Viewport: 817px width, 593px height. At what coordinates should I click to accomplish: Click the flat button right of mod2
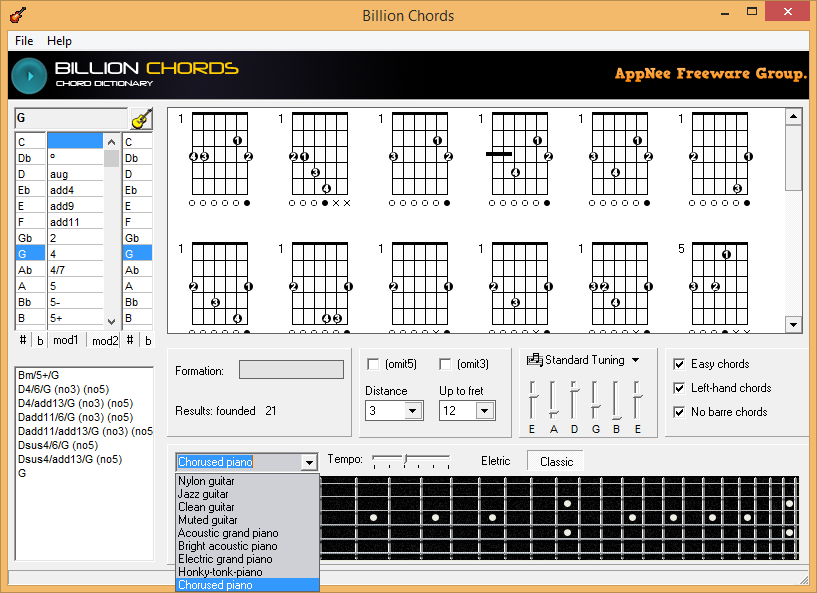(x=148, y=340)
